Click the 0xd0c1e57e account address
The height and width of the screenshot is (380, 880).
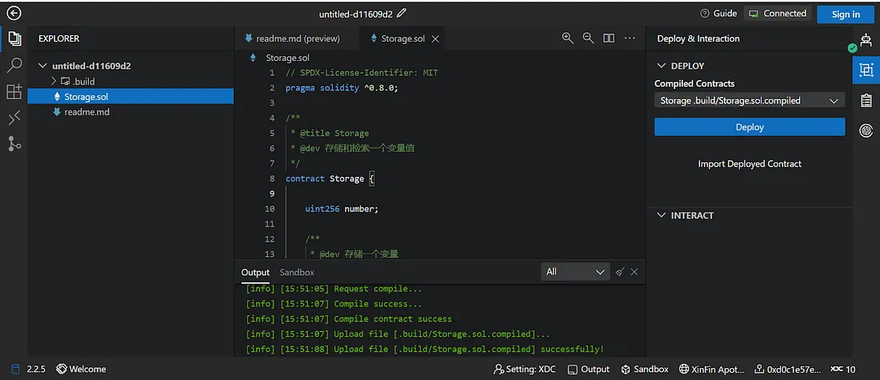point(788,369)
